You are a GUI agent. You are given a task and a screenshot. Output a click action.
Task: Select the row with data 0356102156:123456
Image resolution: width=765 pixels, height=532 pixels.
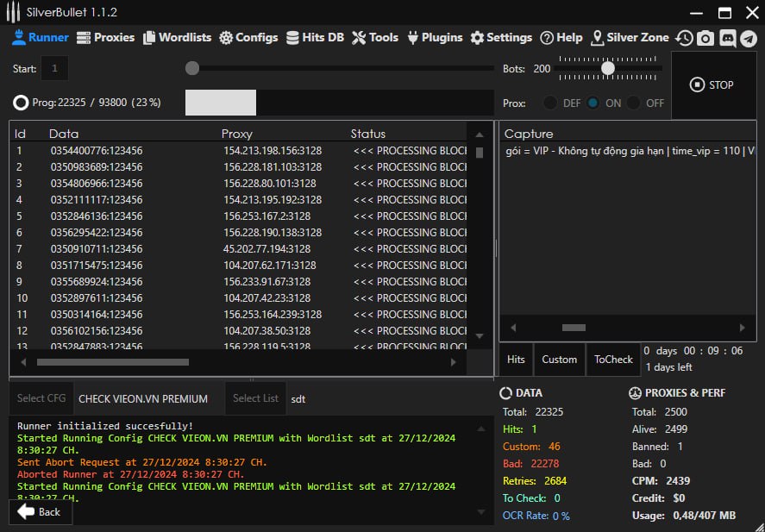click(238, 331)
